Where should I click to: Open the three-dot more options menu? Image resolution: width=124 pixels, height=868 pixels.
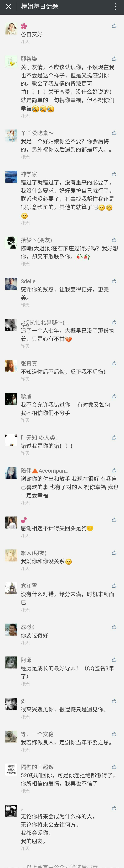click(x=116, y=6)
